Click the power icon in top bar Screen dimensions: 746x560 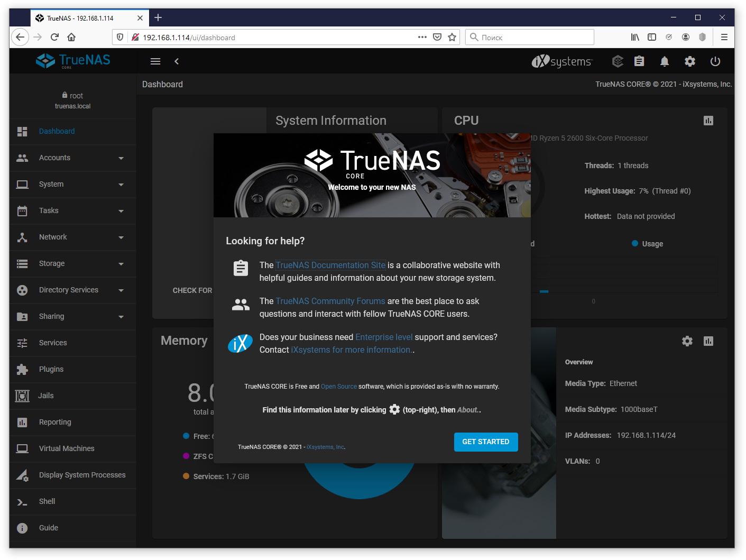pos(715,61)
